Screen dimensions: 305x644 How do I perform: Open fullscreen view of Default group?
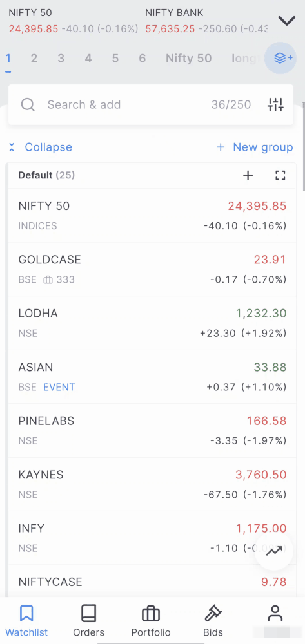pyautogui.click(x=280, y=176)
